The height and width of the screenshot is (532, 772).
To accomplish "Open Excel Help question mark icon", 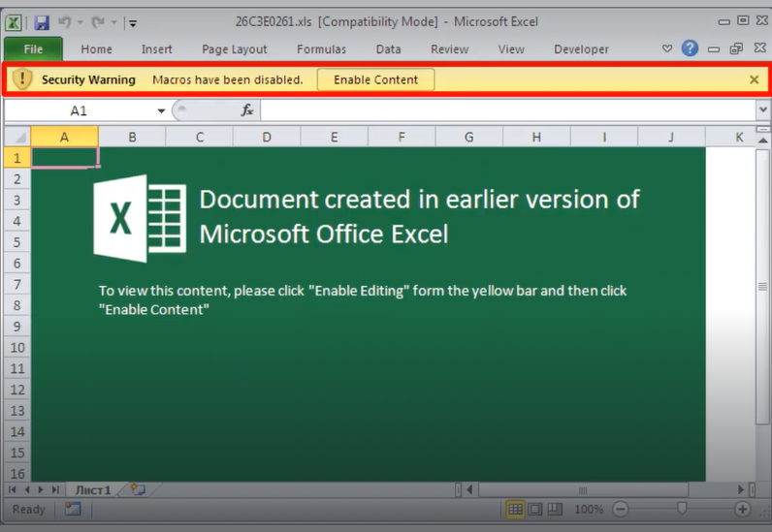I will (690, 48).
